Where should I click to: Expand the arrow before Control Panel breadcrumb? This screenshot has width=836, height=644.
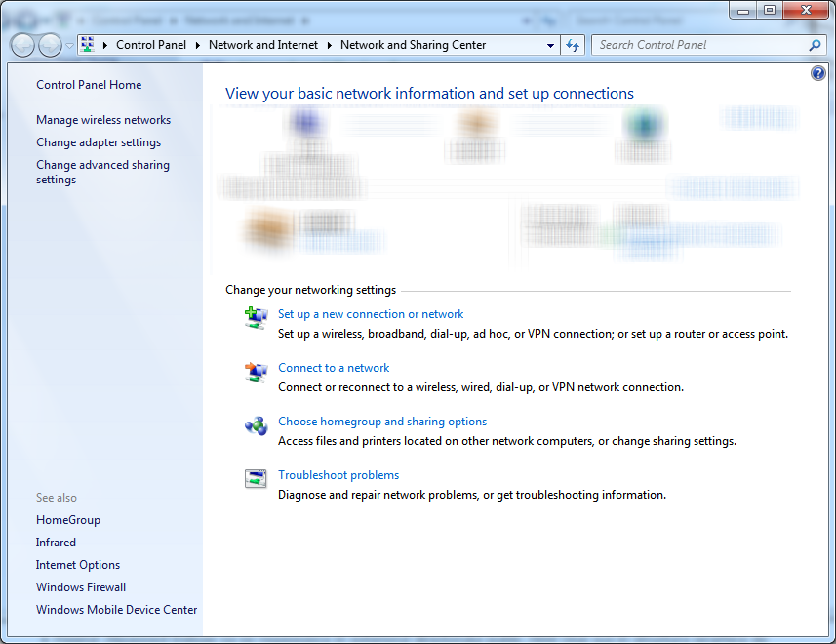pos(105,45)
